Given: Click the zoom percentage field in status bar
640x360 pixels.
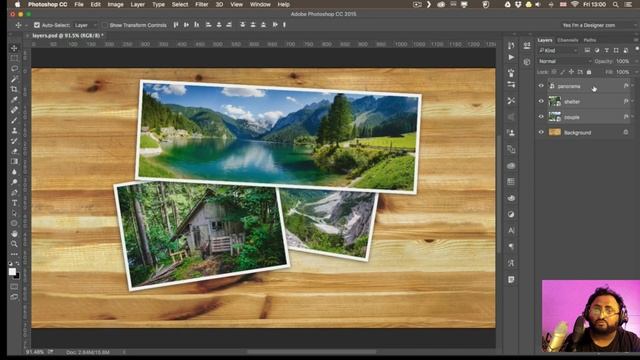Looking at the screenshot, I should pos(35,352).
